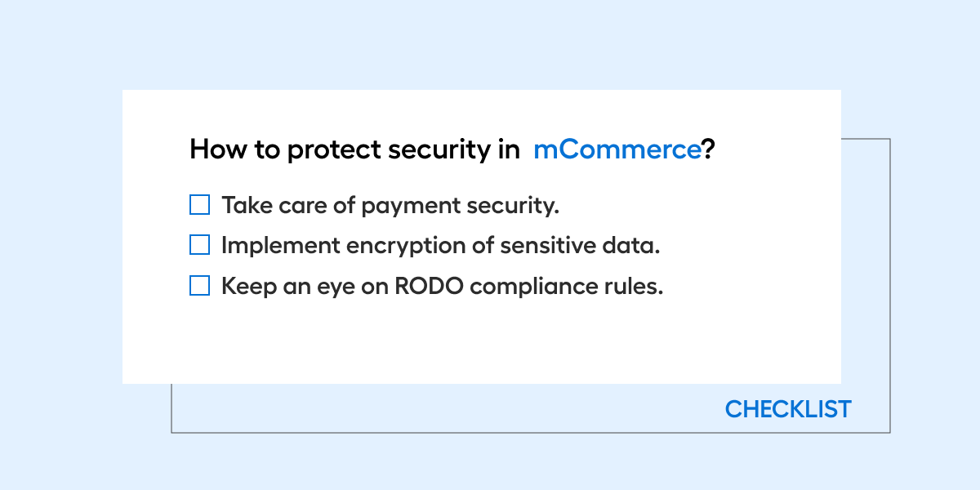Click the question mark ending the heading
Image resolution: width=980 pixels, height=490 pixels.
708,149
